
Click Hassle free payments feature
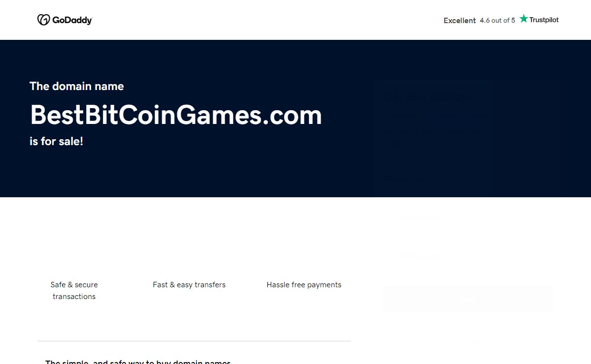(304, 284)
